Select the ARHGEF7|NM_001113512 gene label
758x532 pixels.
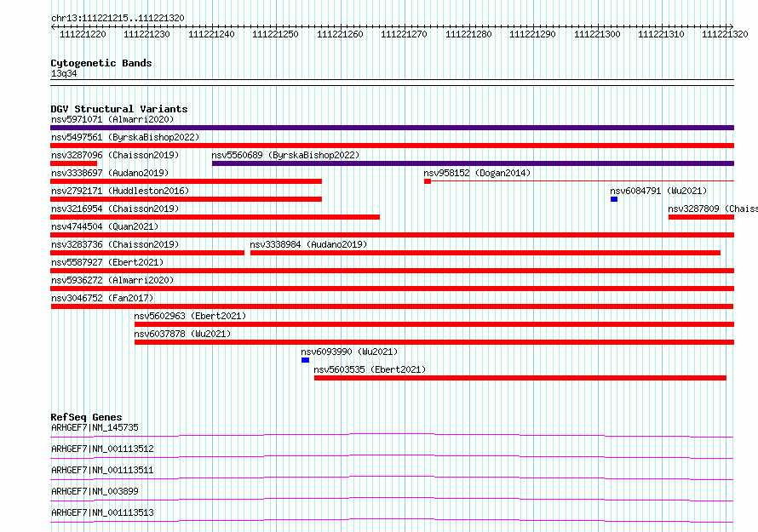[102, 449]
